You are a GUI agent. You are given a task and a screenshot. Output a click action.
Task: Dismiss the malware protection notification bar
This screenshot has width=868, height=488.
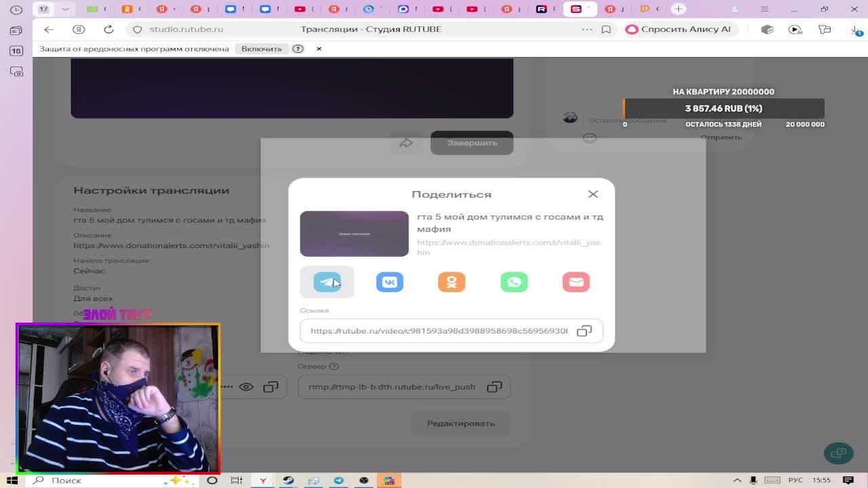(x=319, y=49)
